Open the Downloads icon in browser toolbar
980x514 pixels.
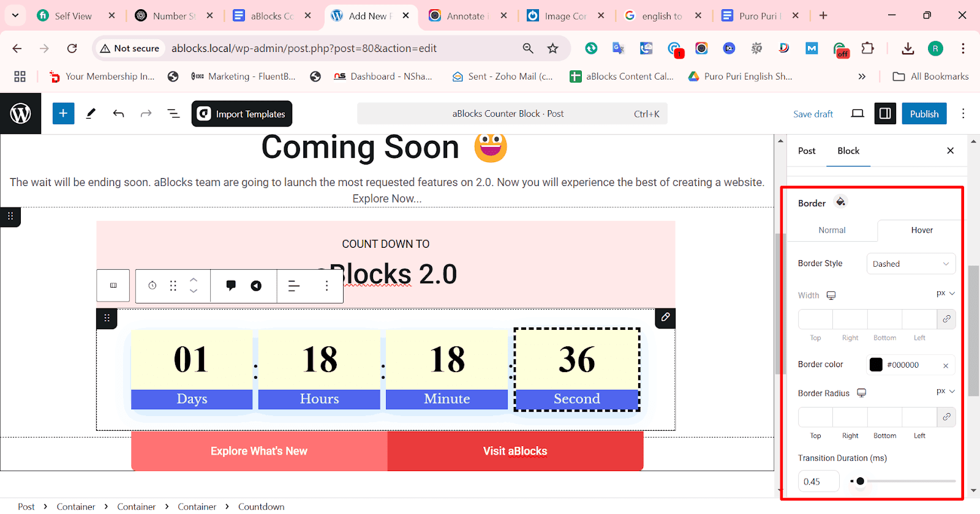pos(908,48)
